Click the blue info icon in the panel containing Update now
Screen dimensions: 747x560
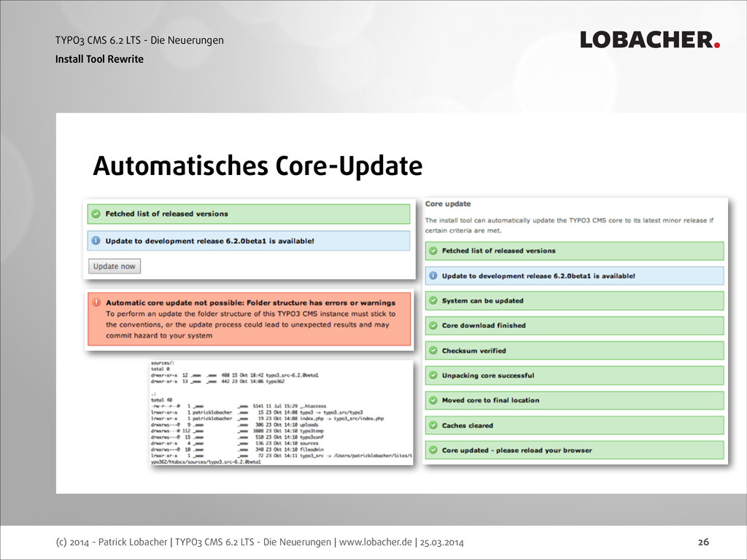click(96, 241)
